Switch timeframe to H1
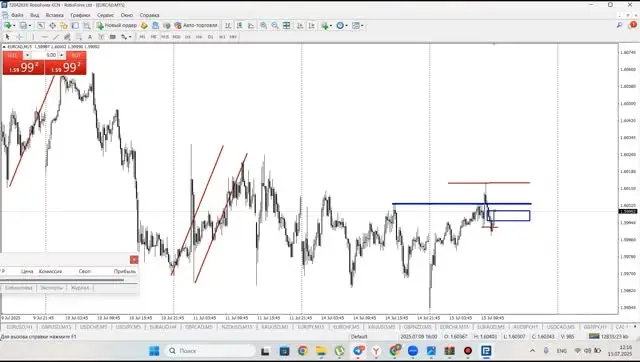This screenshot has height=362, width=640. (x=188, y=37)
